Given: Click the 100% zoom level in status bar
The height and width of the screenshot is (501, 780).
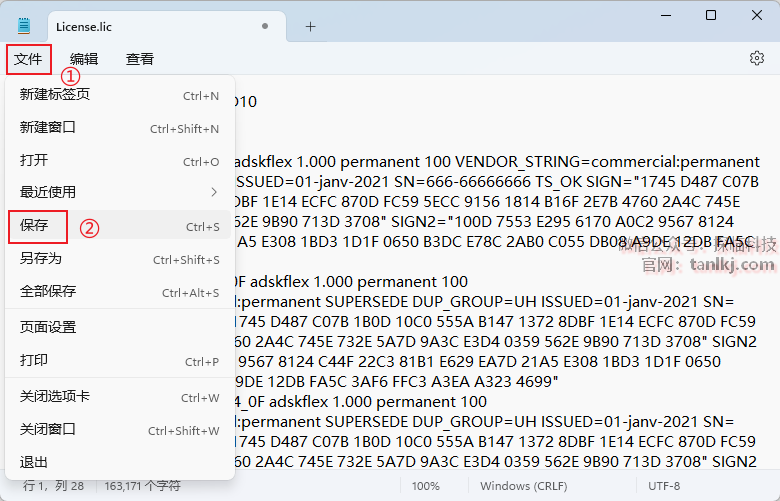Looking at the screenshot, I should coord(425,486).
